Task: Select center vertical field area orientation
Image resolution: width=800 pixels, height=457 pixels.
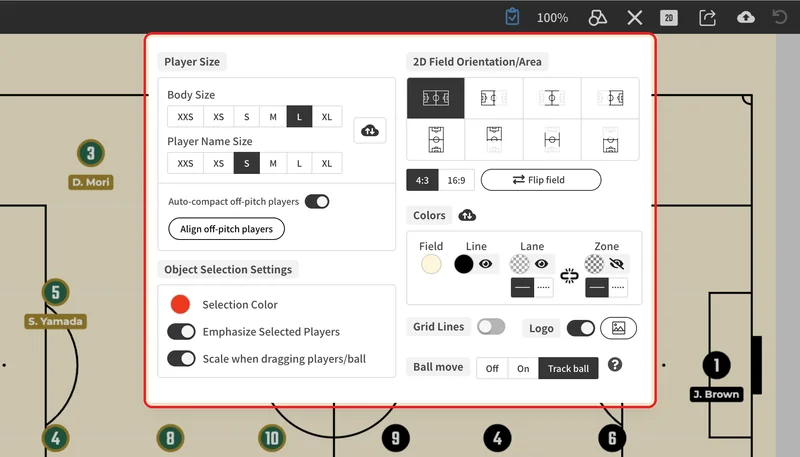Action: click(552, 140)
